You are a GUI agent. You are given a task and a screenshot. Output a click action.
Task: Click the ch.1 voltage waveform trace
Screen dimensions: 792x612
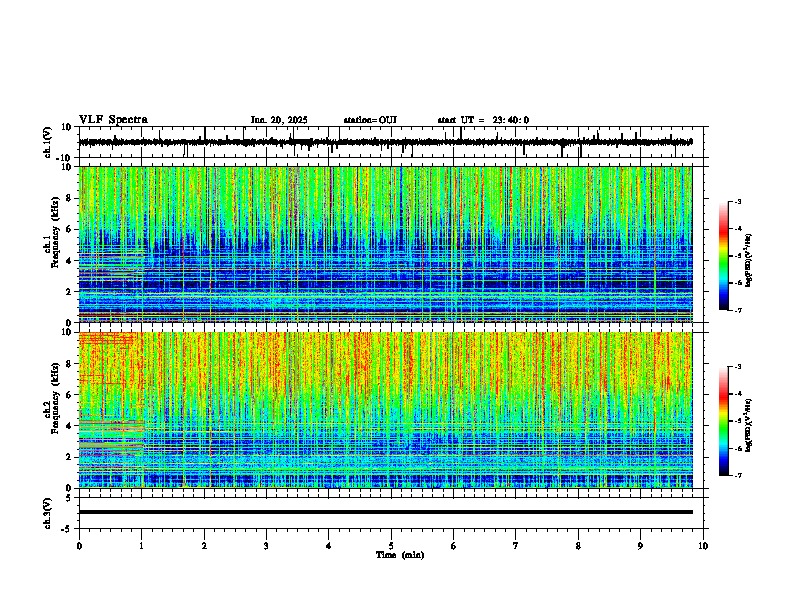click(385, 142)
